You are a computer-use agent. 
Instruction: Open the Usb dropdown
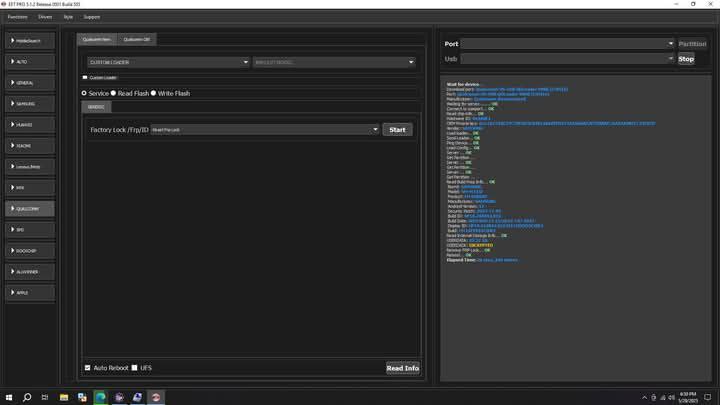(x=567, y=59)
